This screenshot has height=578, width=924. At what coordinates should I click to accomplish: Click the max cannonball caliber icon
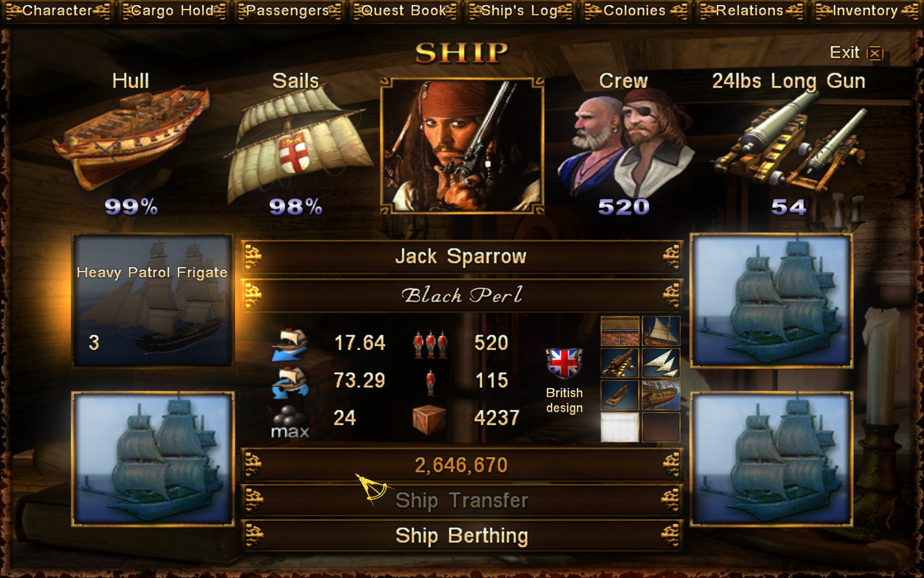[290, 421]
